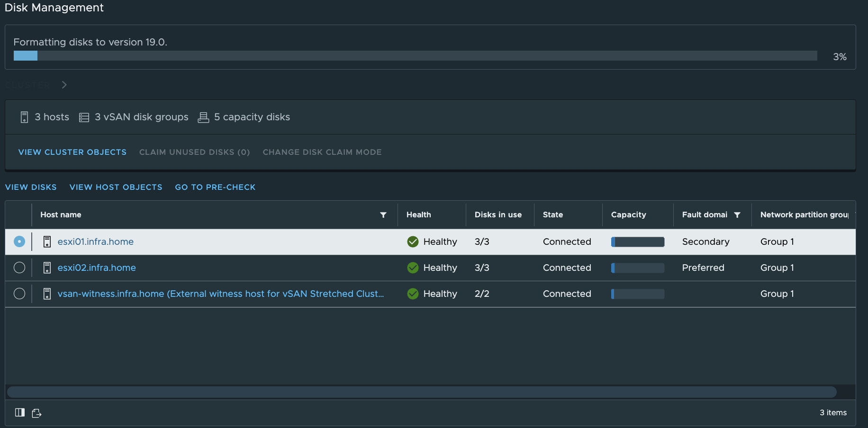868x428 pixels.
Task: Click VIEW CLUSTER OBJECTS
Action: click(x=72, y=152)
